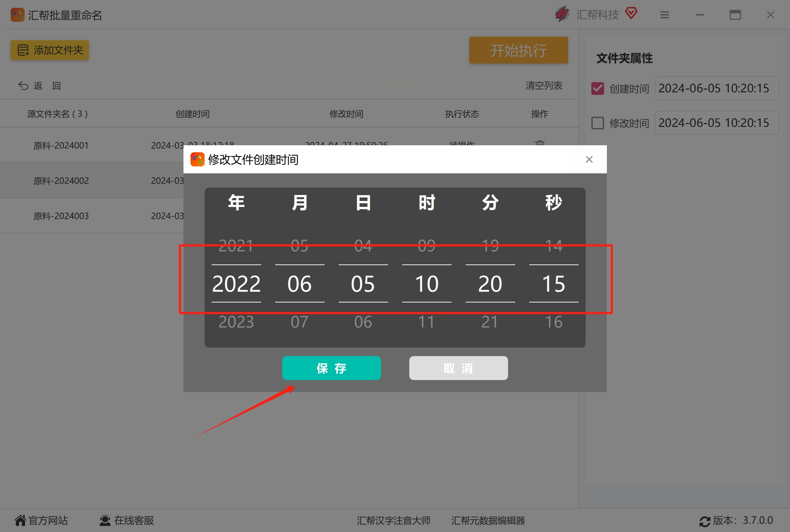The height and width of the screenshot is (532, 790).
Task: Open 汇帮元数据编辑器 link
Action: [488, 520]
